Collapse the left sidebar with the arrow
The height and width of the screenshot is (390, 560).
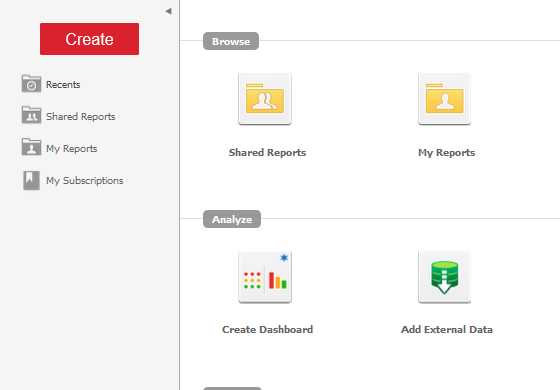pos(169,11)
